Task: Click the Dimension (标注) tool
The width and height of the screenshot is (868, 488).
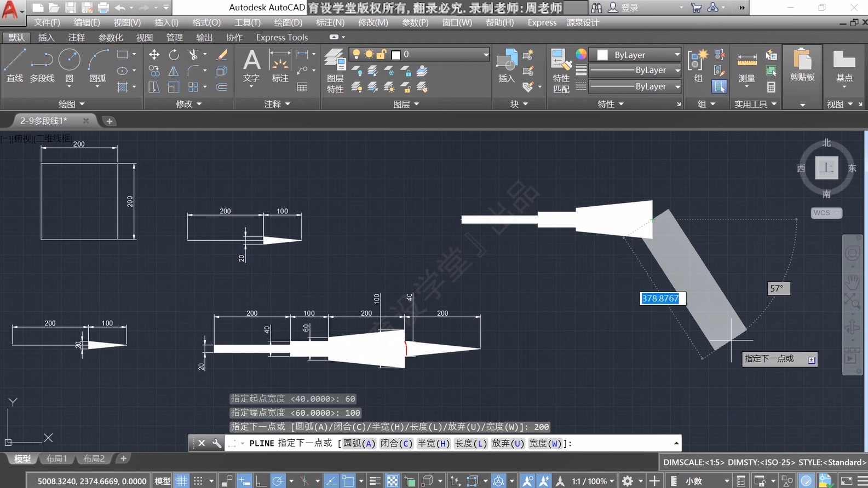Action: click(280, 66)
